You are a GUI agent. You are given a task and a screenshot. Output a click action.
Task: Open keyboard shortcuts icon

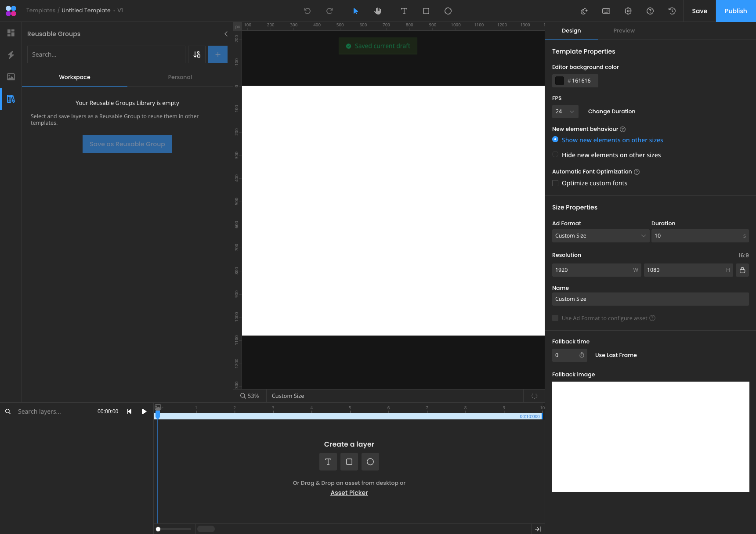(x=606, y=11)
